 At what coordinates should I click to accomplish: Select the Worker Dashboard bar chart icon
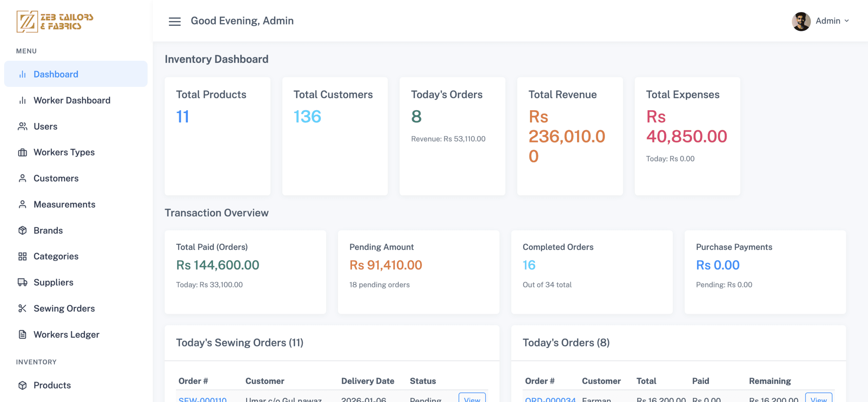(x=22, y=100)
